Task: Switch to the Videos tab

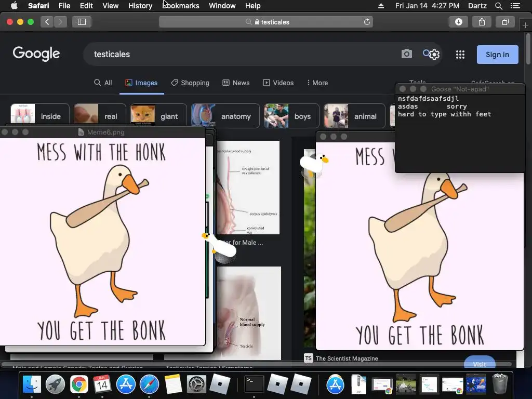Action: click(278, 83)
